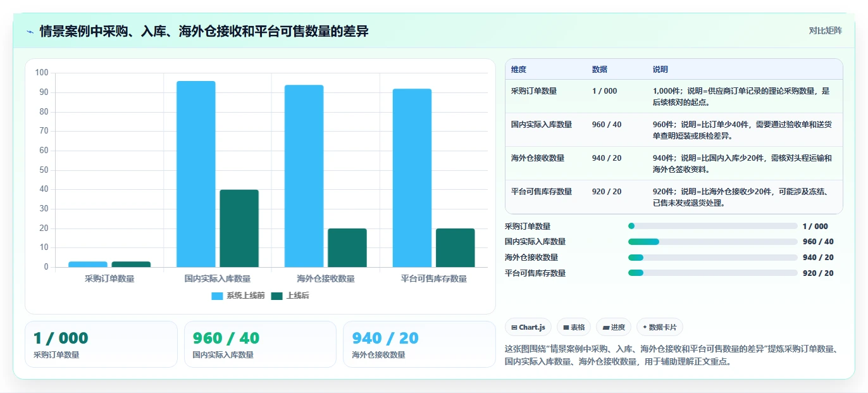Click the 960 / 40 stat card

[260, 344]
